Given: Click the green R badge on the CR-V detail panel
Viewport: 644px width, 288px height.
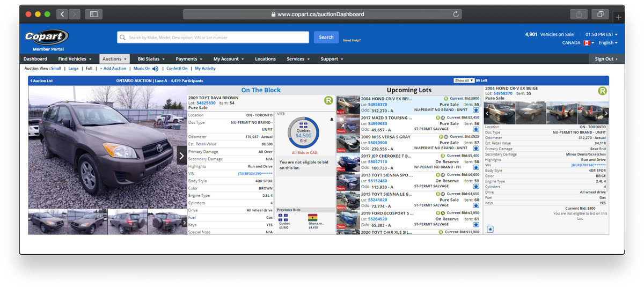Looking at the screenshot, I should (x=603, y=91).
